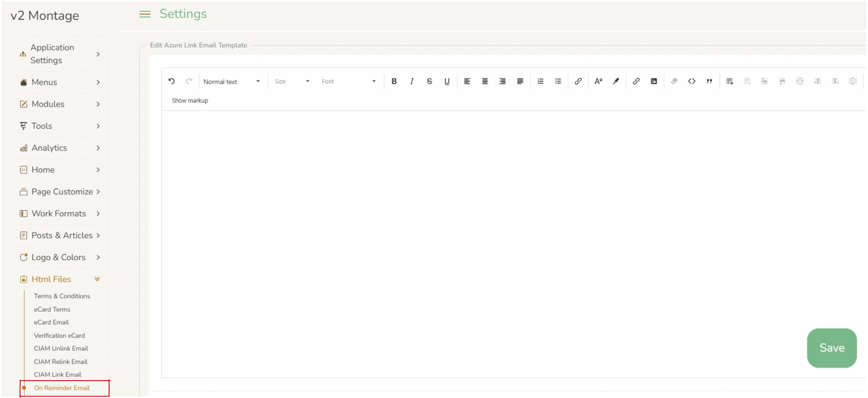The height and width of the screenshot is (398, 868).
Task: Toggle bold formatting
Action: point(394,81)
